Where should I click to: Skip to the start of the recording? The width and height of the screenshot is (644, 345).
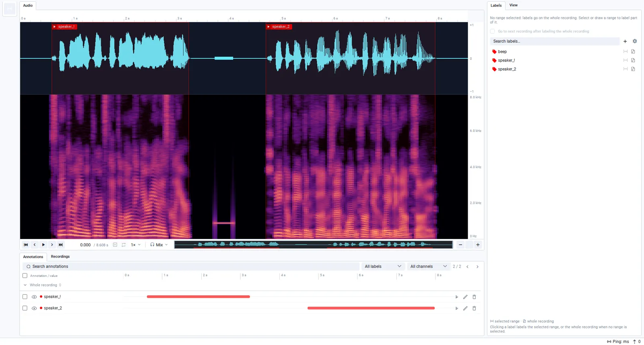pyautogui.click(x=26, y=245)
